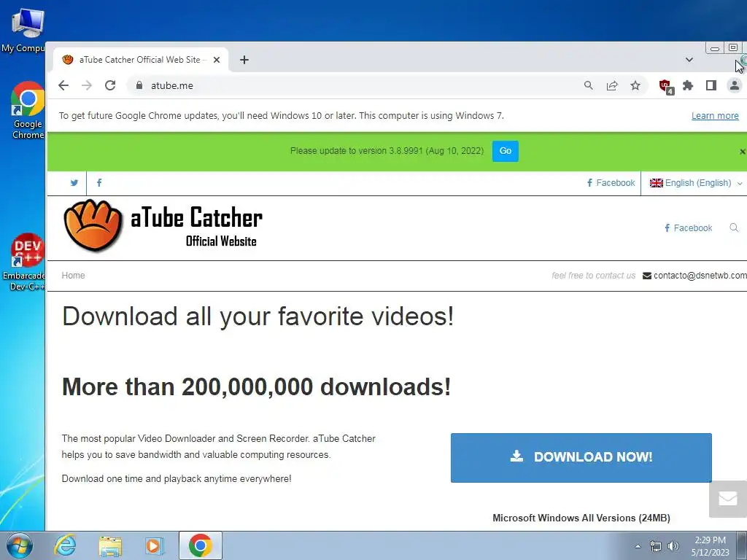Open a new tab with plus button
Viewport: 747px width, 560px height.
pyautogui.click(x=244, y=60)
